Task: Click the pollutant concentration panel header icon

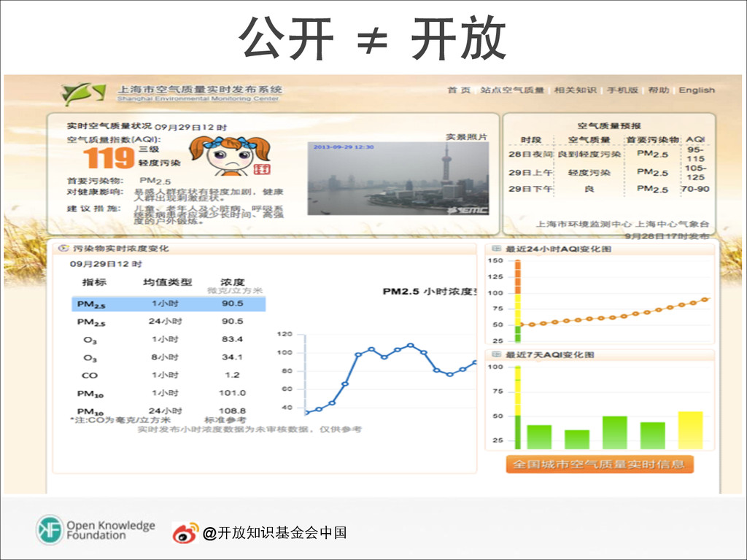Action: pyautogui.click(x=63, y=248)
